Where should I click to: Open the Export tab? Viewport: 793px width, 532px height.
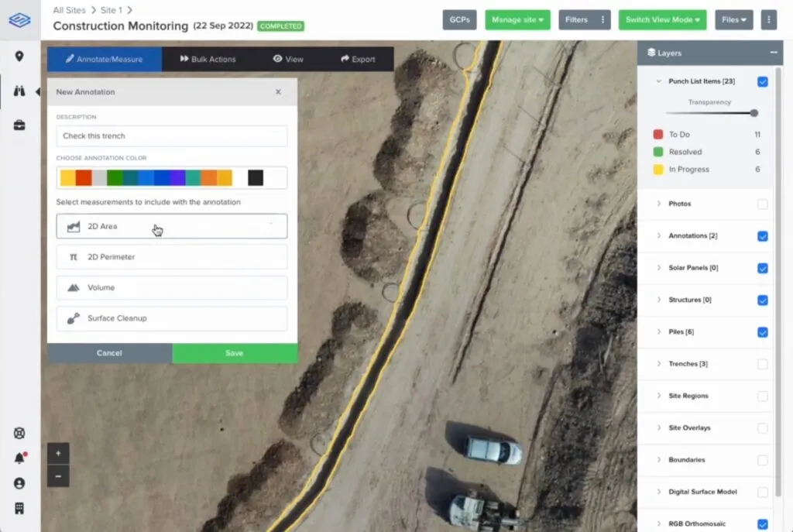(358, 59)
